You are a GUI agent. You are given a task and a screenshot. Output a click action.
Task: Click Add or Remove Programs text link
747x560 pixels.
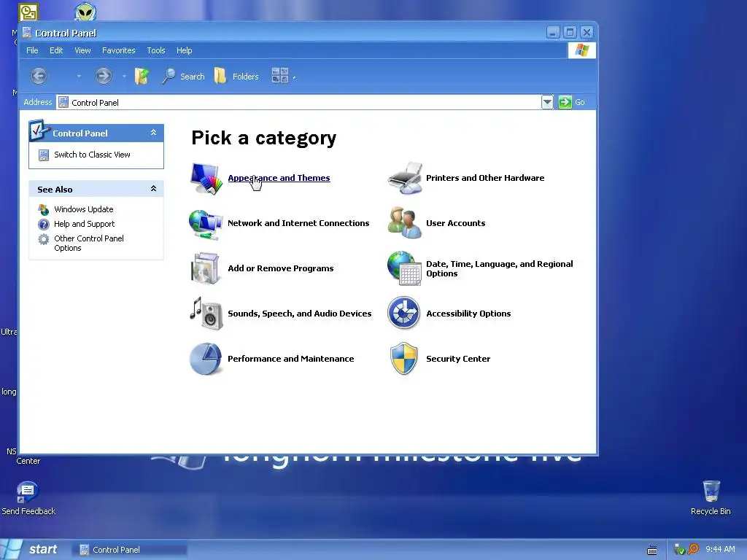click(x=281, y=268)
